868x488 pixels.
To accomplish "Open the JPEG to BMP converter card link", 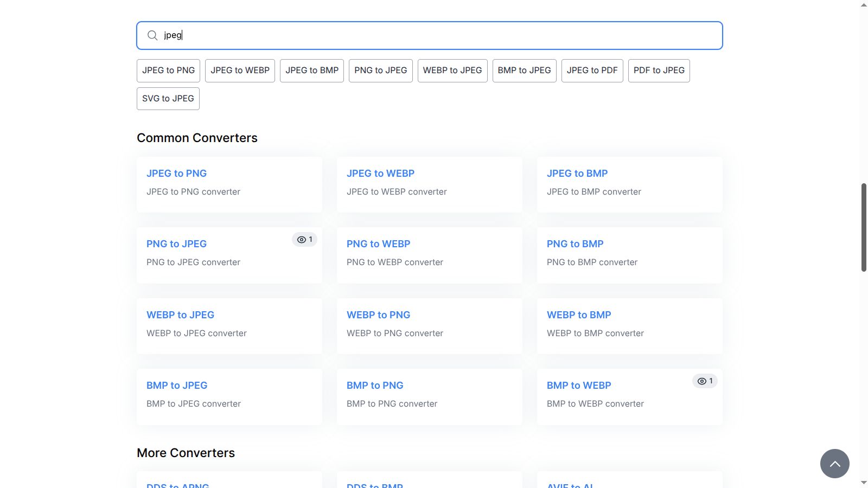I will [577, 174].
